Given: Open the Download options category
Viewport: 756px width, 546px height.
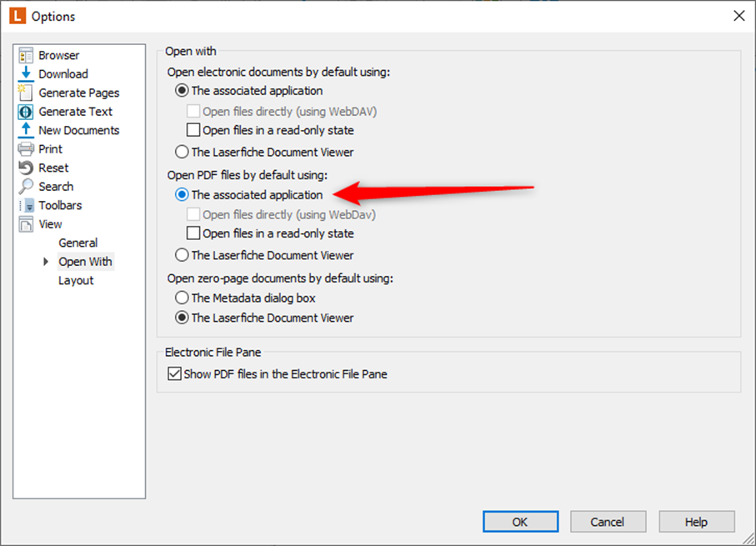Looking at the screenshot, I should 63,74.
